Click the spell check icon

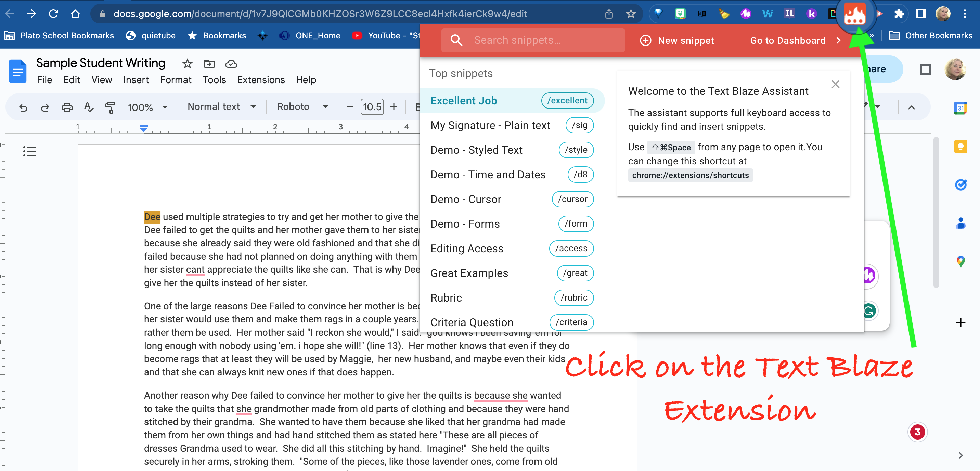pyautogui.click(x=88, y=107)
